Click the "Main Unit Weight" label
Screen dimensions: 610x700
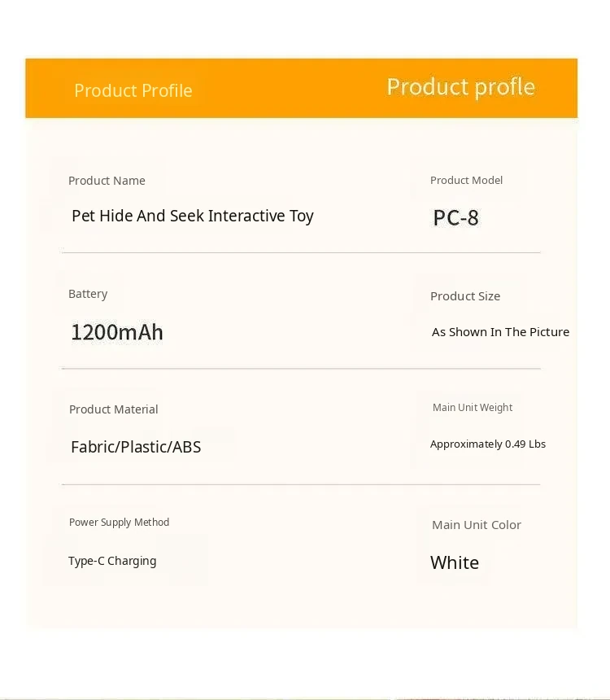click(x=473, y=408)
